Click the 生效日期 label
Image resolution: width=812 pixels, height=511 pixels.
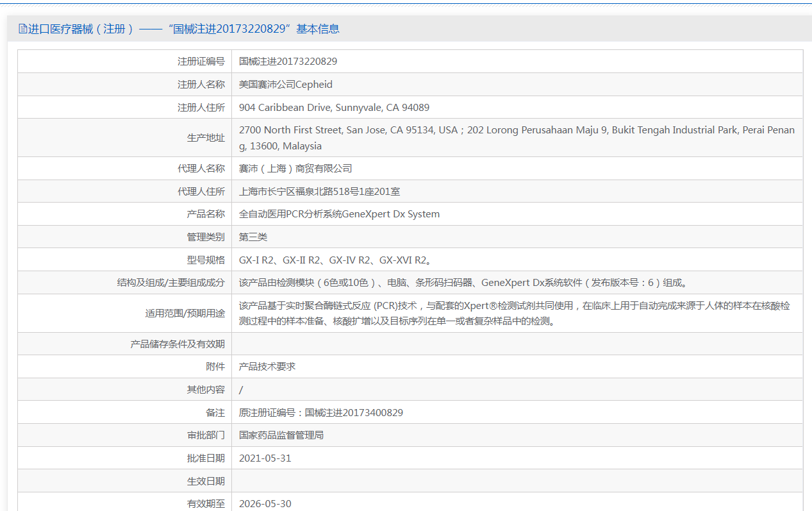point(206,482)
